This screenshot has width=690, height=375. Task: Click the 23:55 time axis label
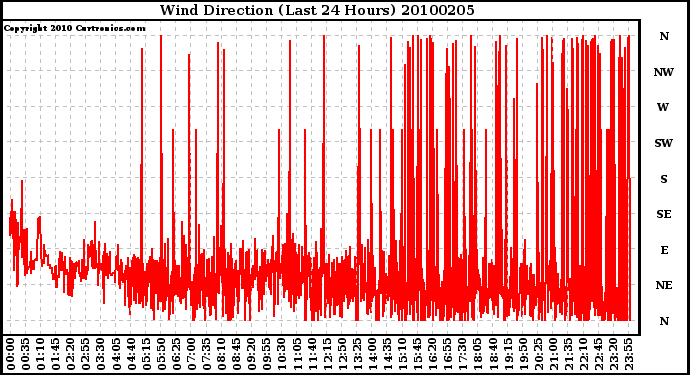click(628, 355)
